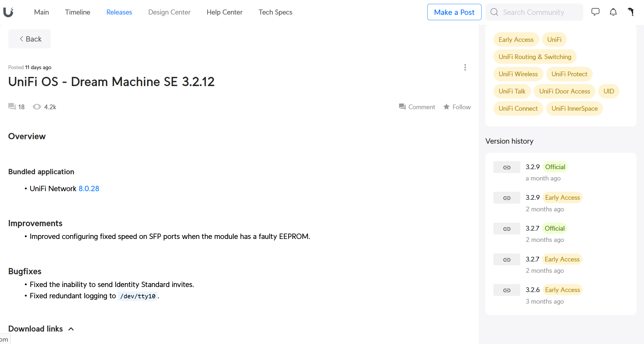This screenshot has width=644, height=344.
Task: Copy link for 3.2.7 Early Access version
Action: click(507, 259)
